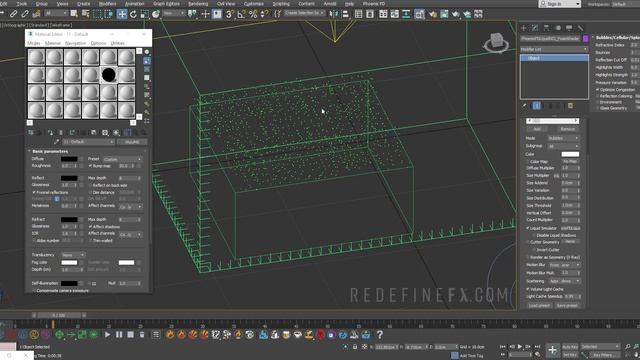This screenshot has width=640, height=360.
Task: Click the Render teapot icon in main toolbar
Action: tap(455, 14)
